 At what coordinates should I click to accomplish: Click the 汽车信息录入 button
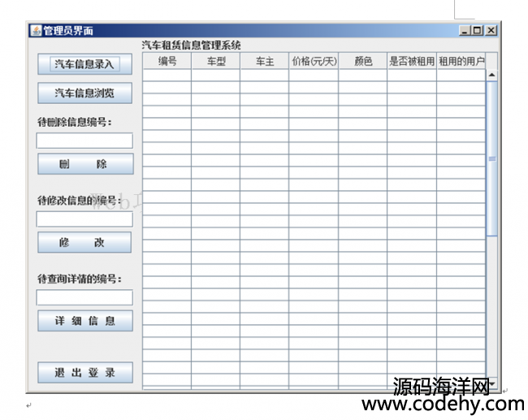(x=84, y=63)
